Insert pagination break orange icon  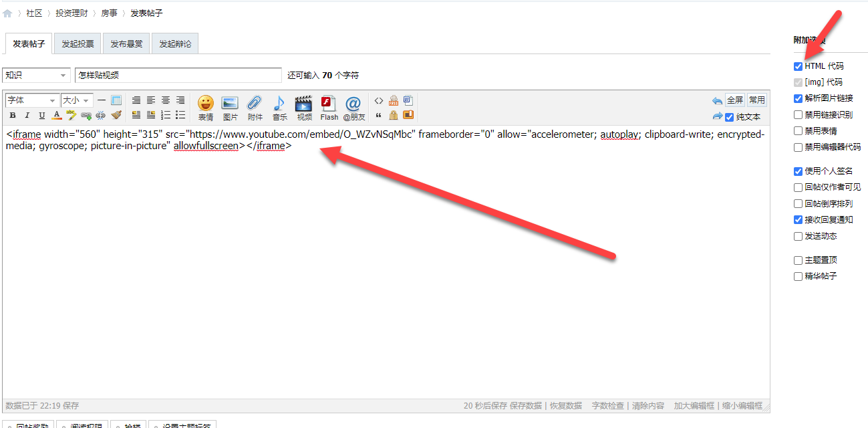(408, 115)
